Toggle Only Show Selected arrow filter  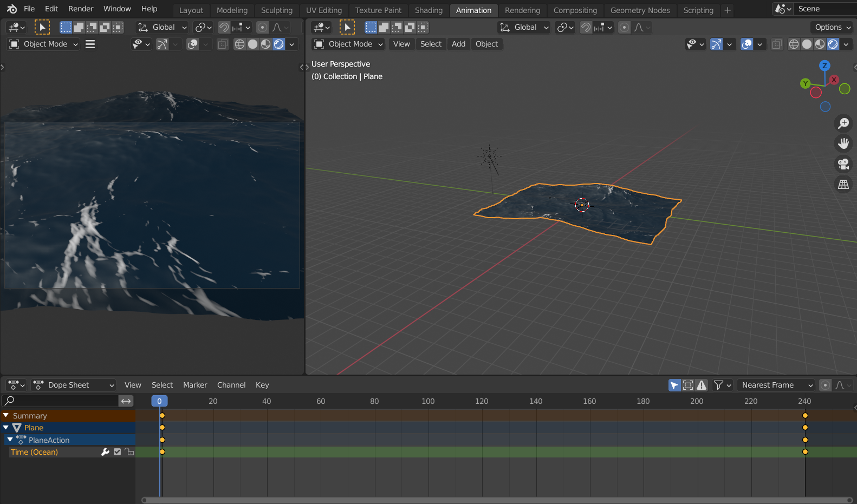pyautogui.click(x=674, y=385)
